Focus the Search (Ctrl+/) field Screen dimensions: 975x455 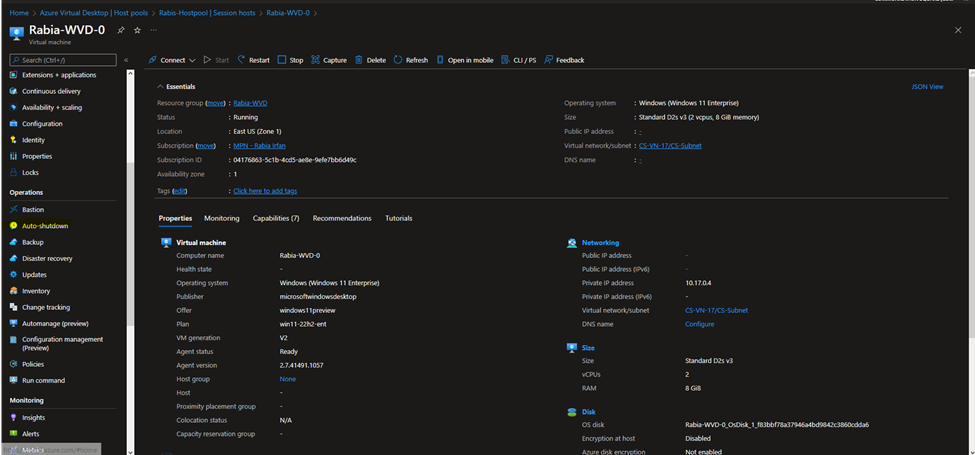[x=63, y=60]
